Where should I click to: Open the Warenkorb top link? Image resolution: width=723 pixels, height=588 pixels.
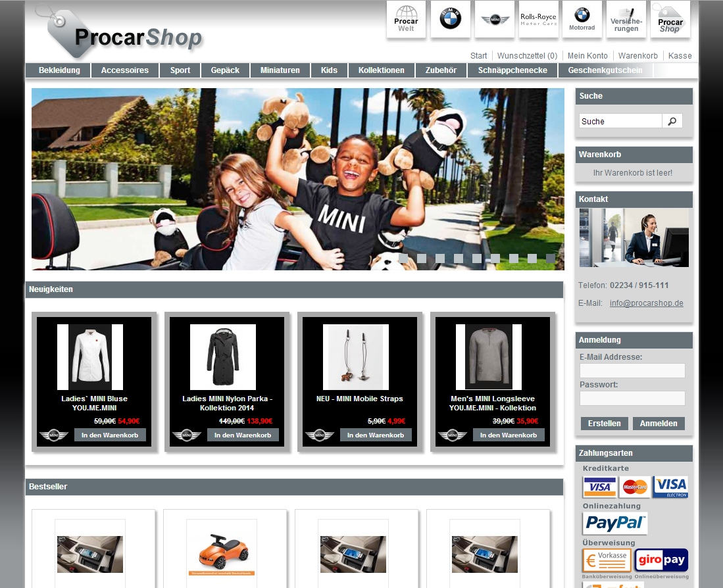[x=638, y=56]
